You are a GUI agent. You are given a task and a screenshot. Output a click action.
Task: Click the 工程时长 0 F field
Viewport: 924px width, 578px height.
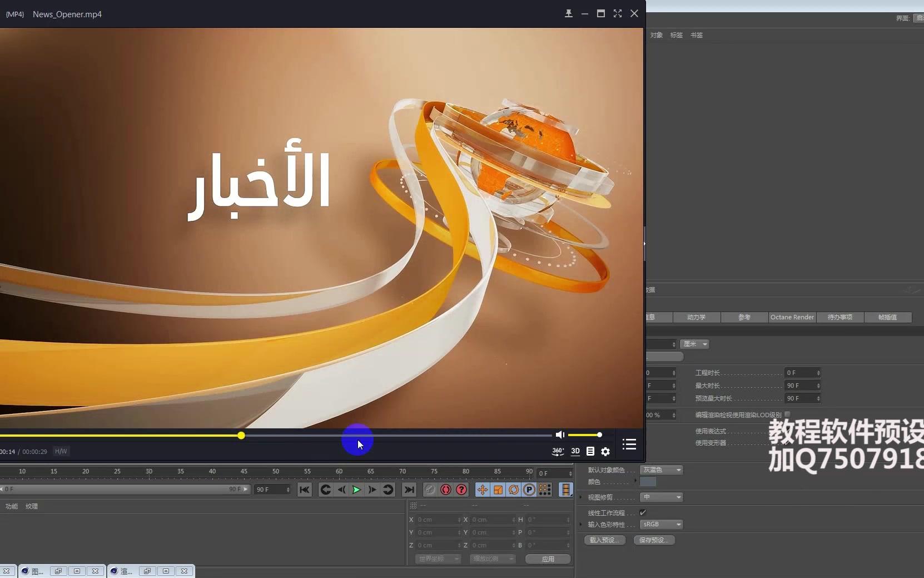click(803, 373)
